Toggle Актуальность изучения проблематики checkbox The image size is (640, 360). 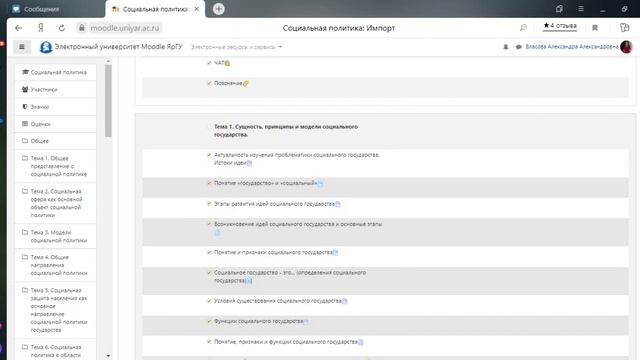click(x=209, y=155)
